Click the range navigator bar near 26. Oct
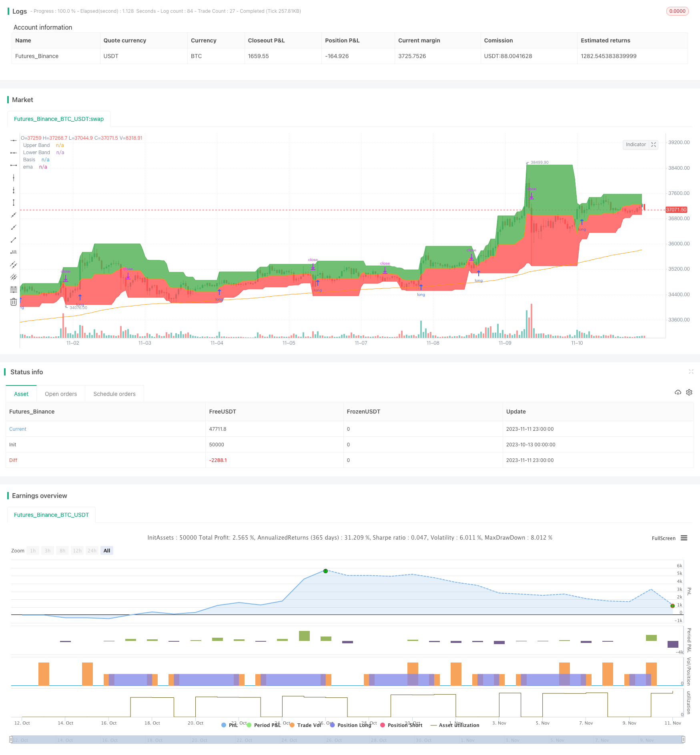 coord(335,740)
